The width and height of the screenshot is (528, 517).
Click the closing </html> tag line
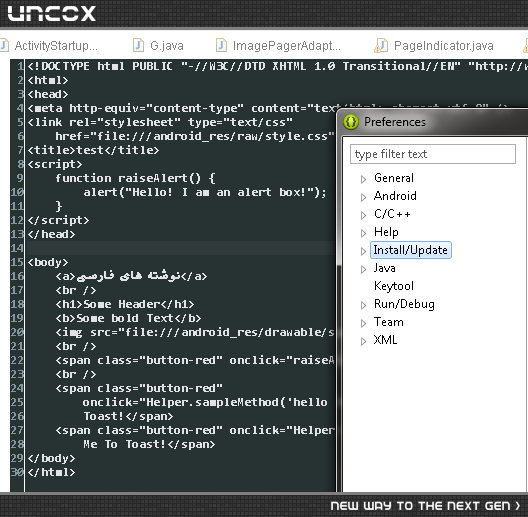point(52,472)
